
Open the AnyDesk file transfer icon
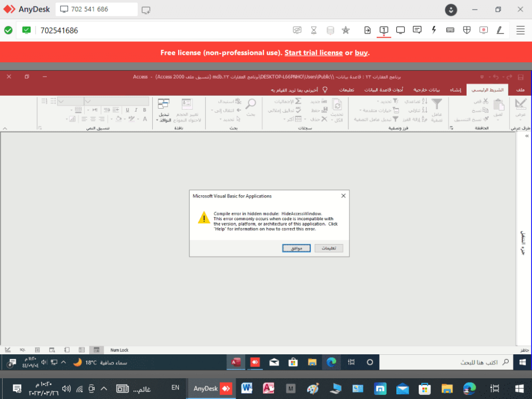368,30
